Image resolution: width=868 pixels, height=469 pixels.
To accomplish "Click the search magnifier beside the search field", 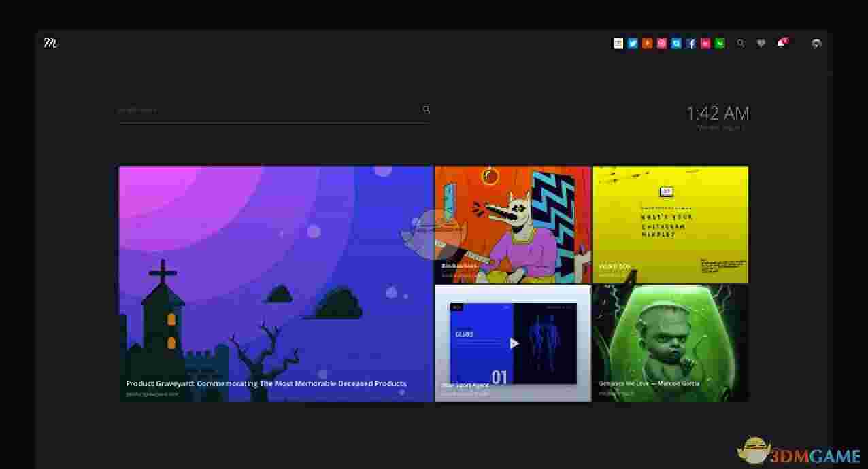I will tap(427, 109).
